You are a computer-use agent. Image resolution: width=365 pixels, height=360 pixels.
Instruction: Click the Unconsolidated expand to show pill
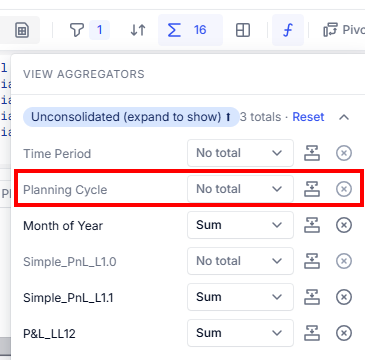pyautogui.click(x=131, y=117)
